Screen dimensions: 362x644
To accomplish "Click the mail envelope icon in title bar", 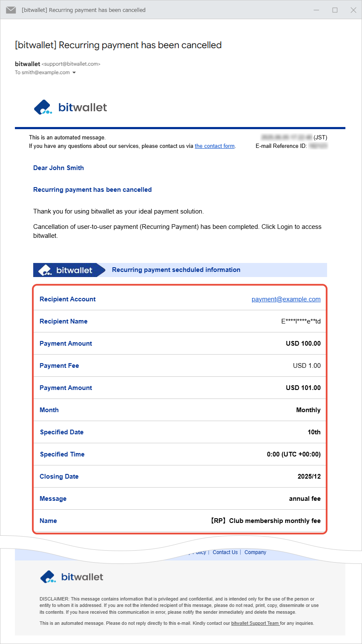I will (11, 10).
